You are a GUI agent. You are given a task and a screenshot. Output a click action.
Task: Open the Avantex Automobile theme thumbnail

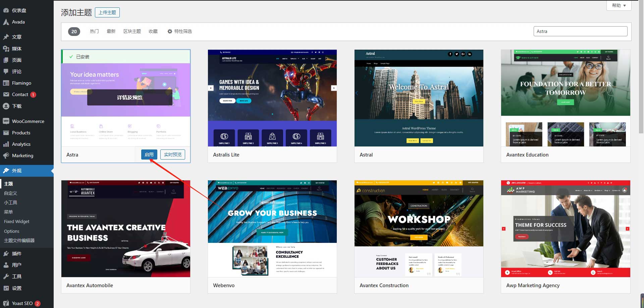[126, 229]
